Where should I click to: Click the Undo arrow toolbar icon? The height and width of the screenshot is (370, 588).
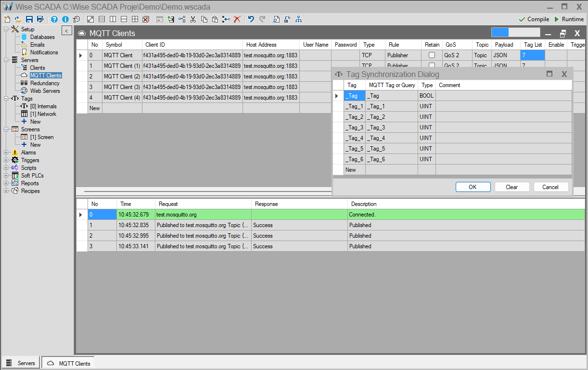[x=251, y=19]
